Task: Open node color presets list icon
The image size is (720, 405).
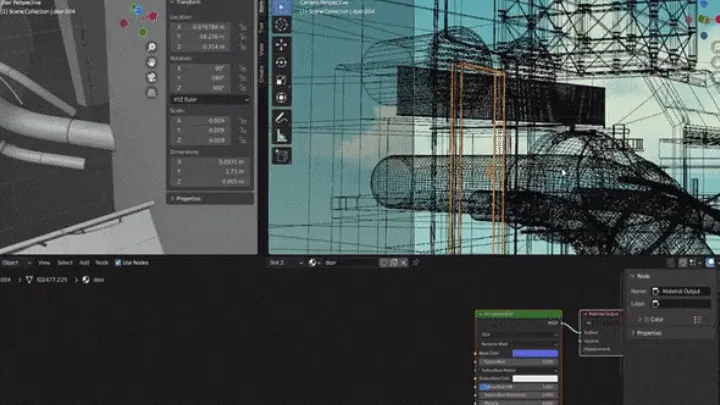Action: click(x=698, y=320)
